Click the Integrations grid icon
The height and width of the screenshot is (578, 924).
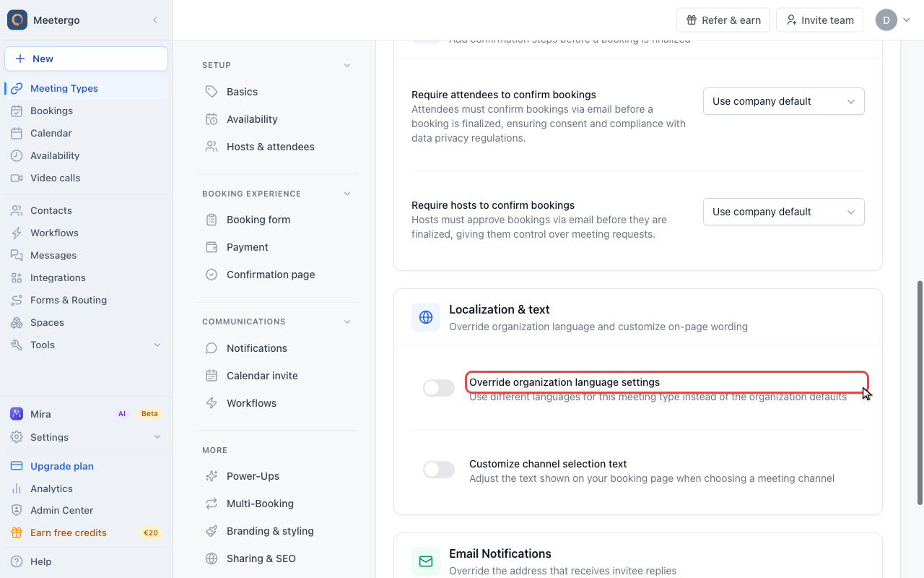click(x=17, y=277)
